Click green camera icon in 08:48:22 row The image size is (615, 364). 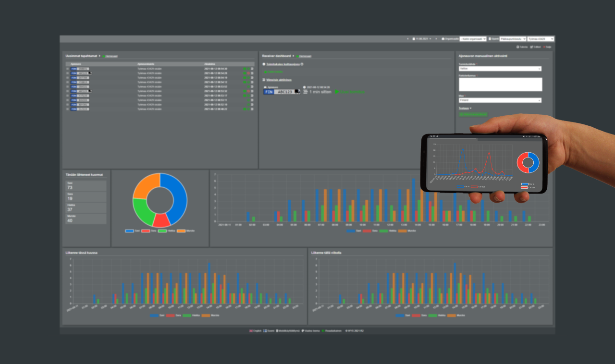[x=245, y=109]
